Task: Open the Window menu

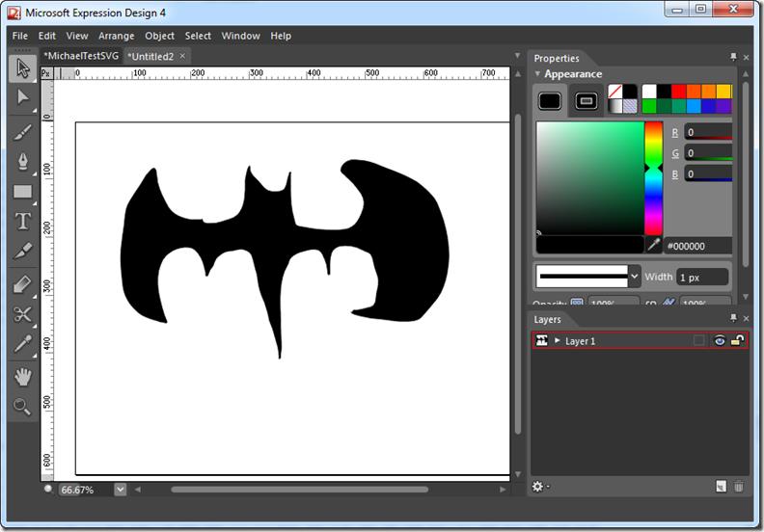Action: 241,36
